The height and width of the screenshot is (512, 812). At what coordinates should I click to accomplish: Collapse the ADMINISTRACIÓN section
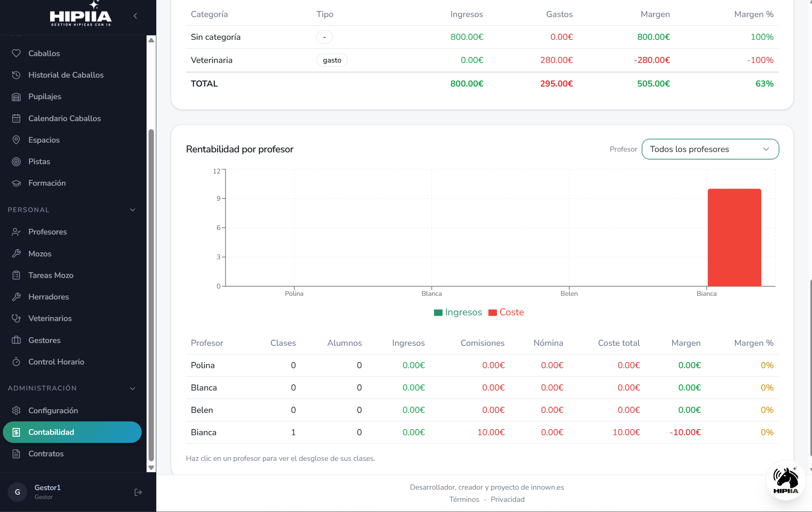tap(132, 388)
